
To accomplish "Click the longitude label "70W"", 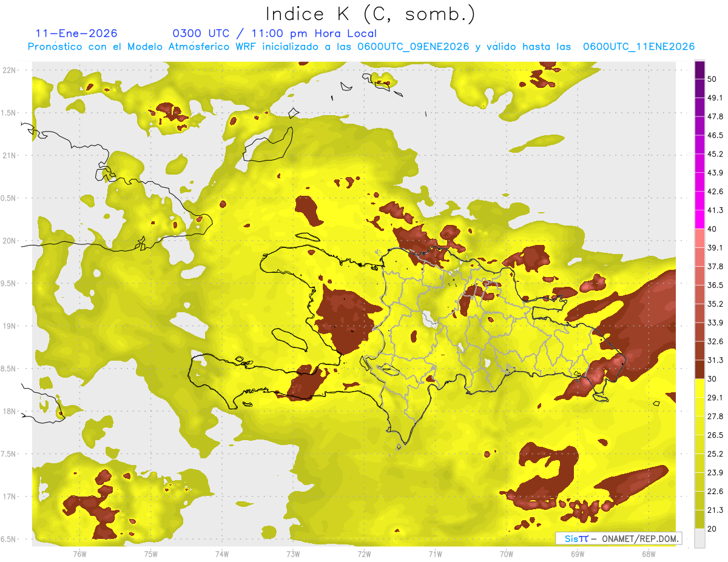I will [x=507, y=554].
